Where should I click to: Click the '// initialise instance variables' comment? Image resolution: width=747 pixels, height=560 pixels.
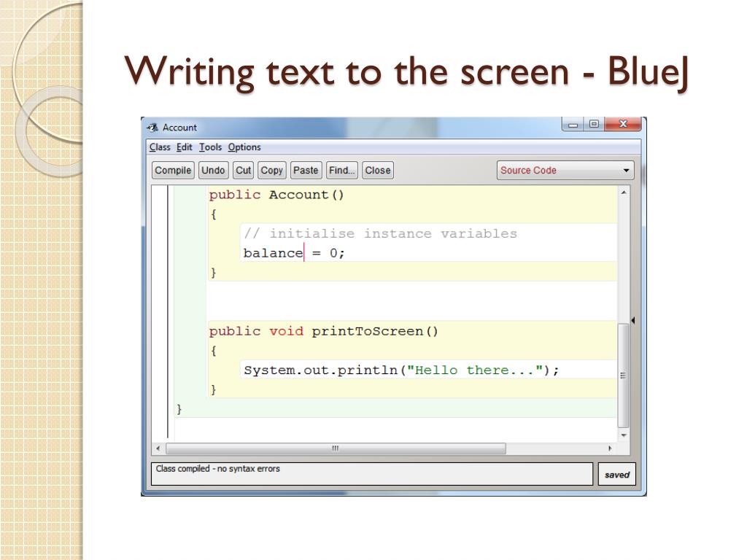point(380,233)
